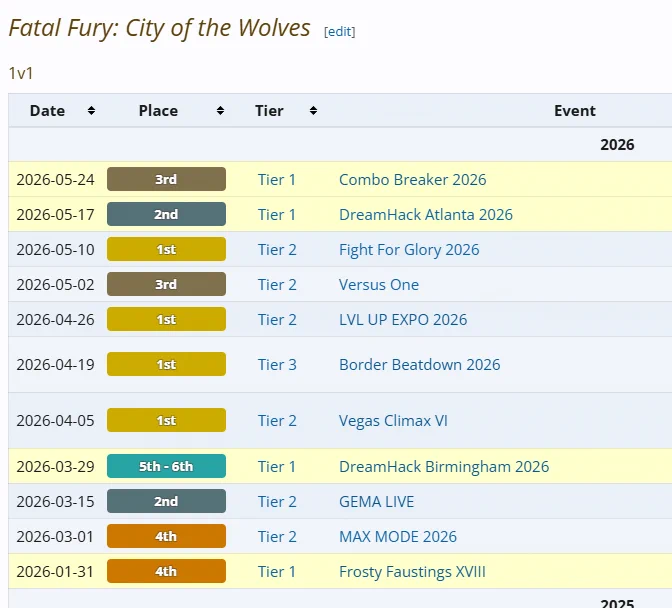Open LVL UP EXPO 2026 link
The image size is (672, 608).
point(403,320)
